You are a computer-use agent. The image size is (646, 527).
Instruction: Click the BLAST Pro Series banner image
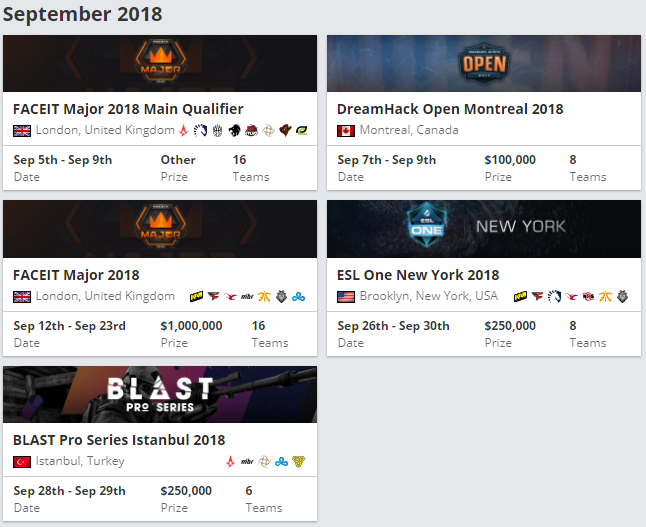point(160,394)
